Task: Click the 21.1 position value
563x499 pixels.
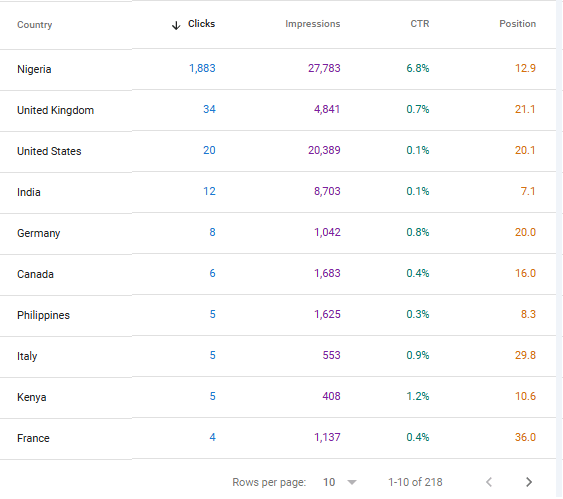Action: click(525, 109)
